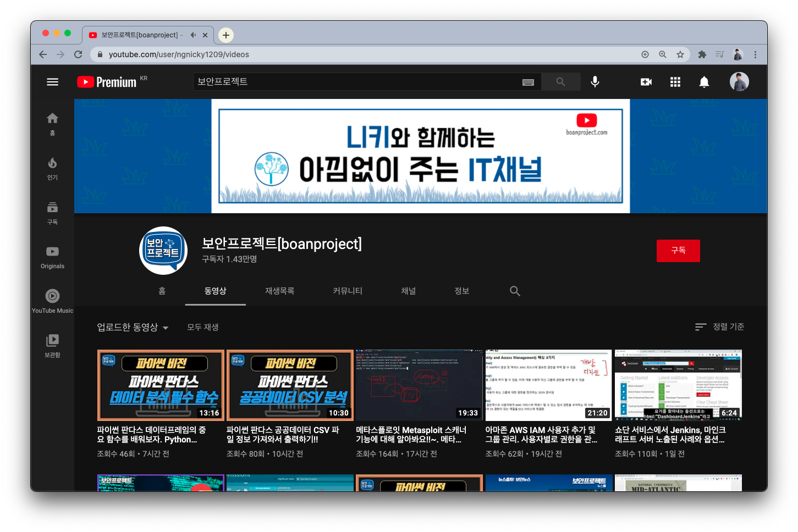Image resolution: width=798 pixels, height=532 pixels.
Task: Open video titled 파이썬 판다스 공공데이터 CSV
Action: (283, 435)
